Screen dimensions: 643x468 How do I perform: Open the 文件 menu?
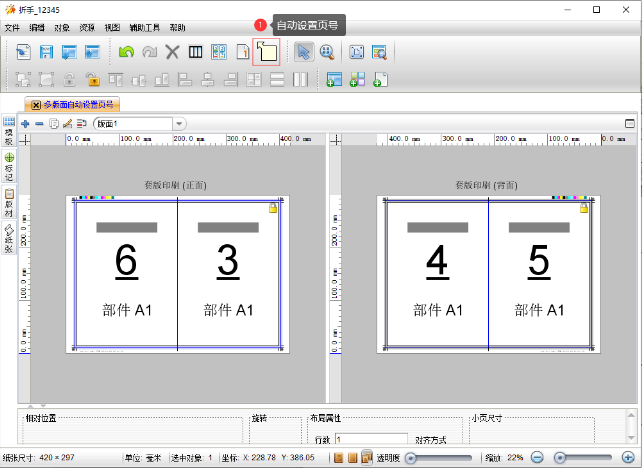click(12, 27)
